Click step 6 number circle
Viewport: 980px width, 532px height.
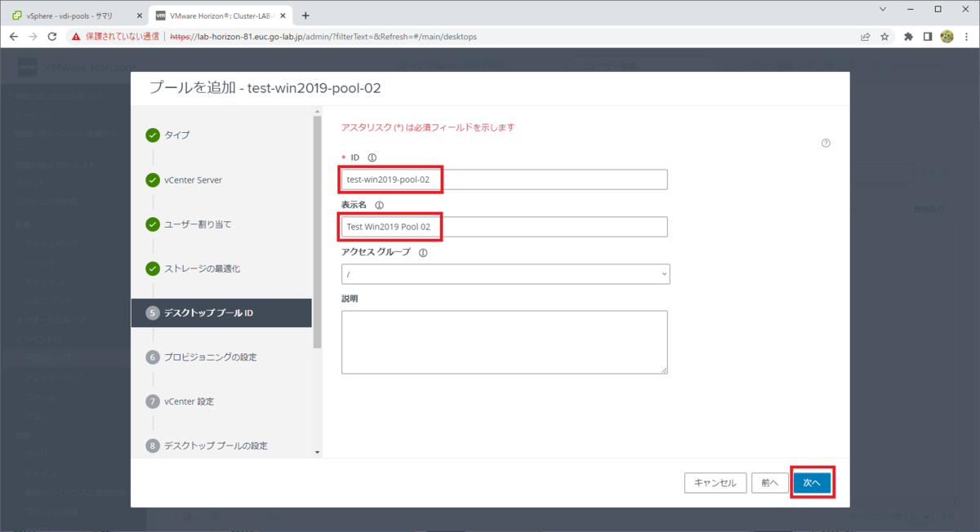tap(153, 357)
